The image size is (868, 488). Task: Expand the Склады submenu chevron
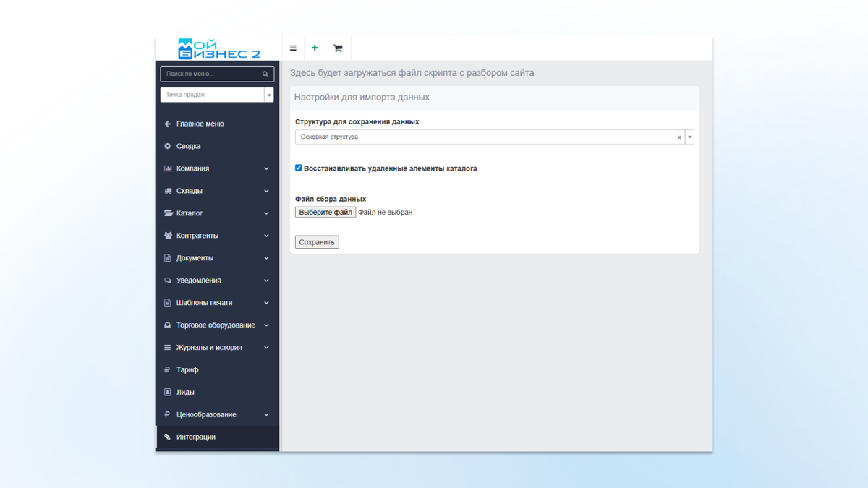[x=266, y=191]
